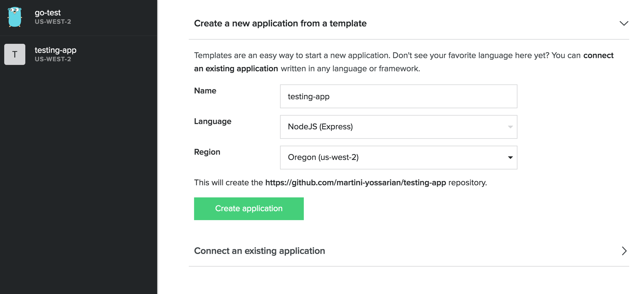Click the Name field label
Image resolution: width=644 pixels, height=294 pixels.
point(205,91)
